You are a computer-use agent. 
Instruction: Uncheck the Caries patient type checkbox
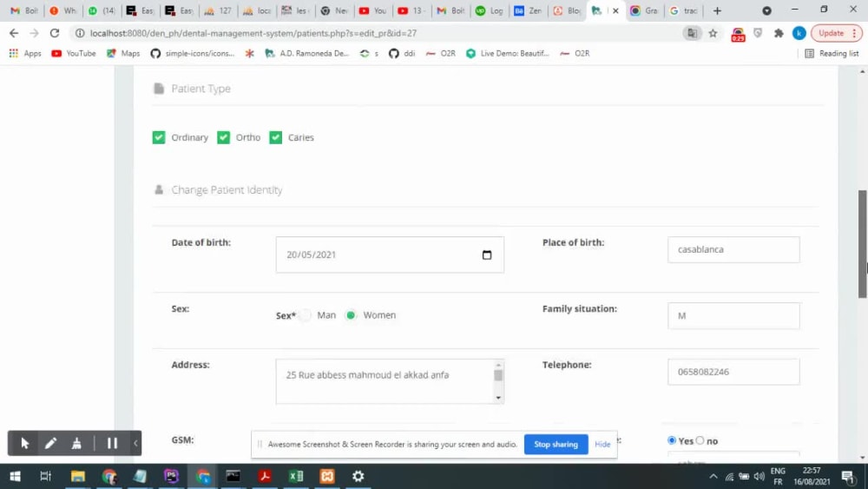pos(276,137)
